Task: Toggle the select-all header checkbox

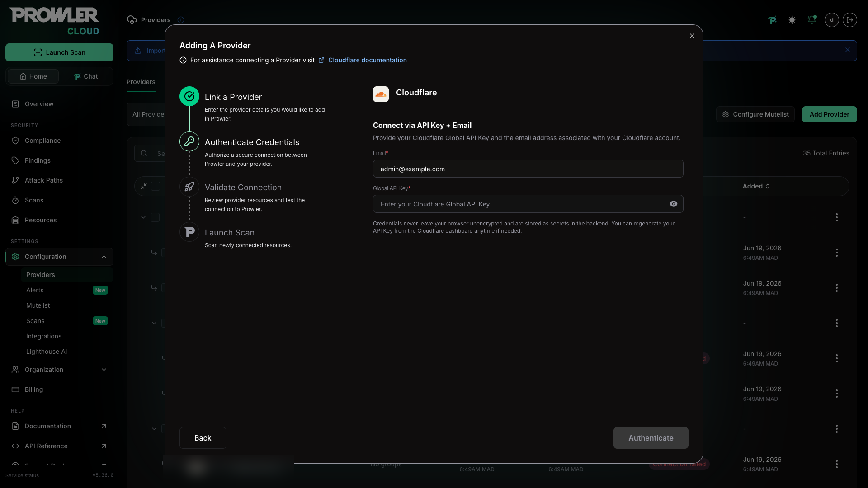Action: pyautogui.click(x=156, y=186)
